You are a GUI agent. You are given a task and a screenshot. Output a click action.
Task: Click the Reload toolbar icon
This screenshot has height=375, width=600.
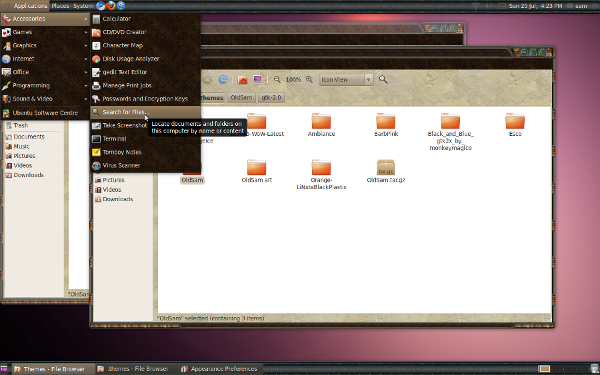(223, 80)
